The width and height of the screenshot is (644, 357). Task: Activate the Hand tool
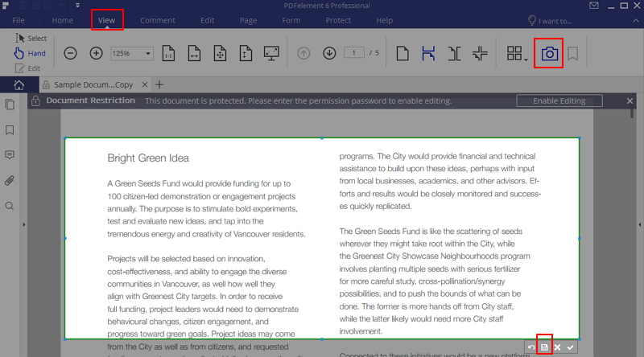coord(30,53)
